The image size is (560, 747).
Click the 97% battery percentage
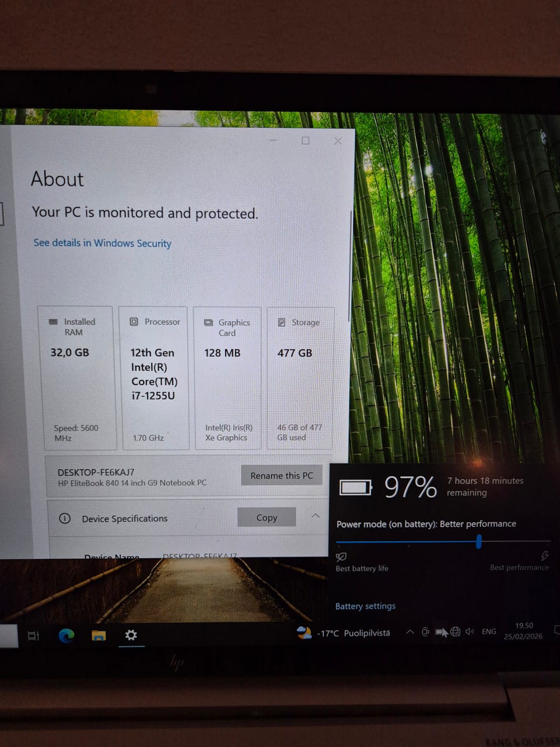tap(411, 487)
